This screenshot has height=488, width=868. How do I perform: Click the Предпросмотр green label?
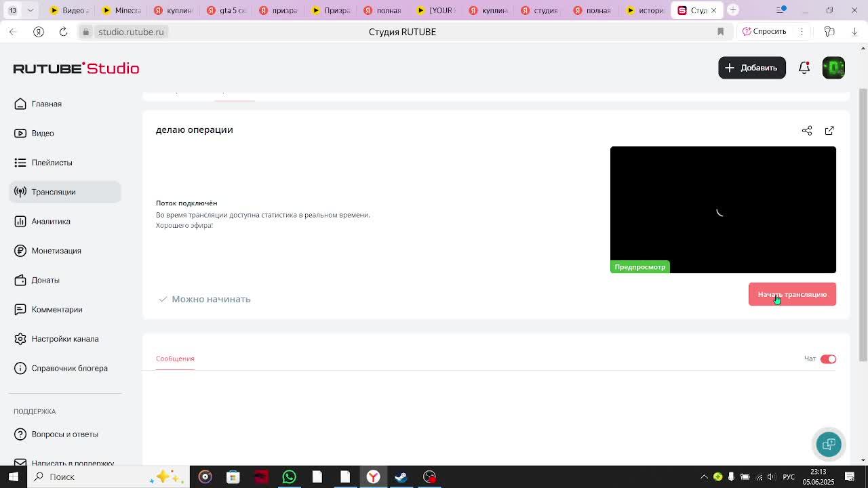639,267
